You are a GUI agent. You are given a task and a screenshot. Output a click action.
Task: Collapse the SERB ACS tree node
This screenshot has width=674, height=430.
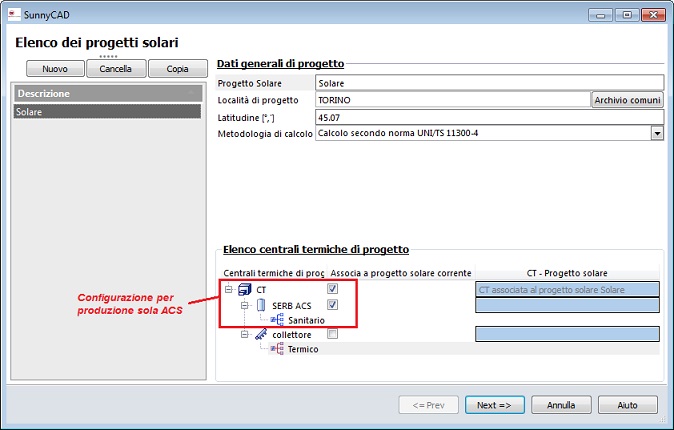(244, 305)
